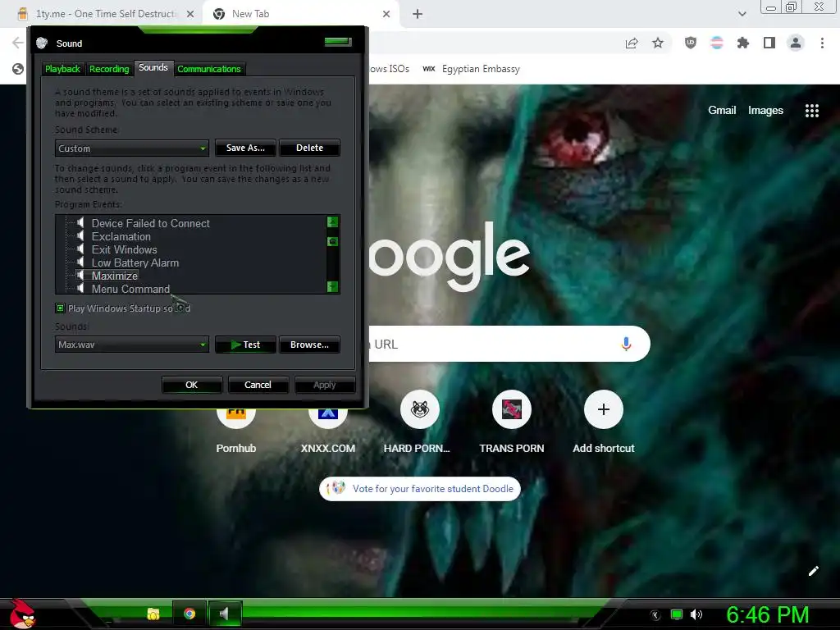Viewport: 840px width, 630px height.
Task: Click the Sound taskbar button
Action: [x=225, y=614]
